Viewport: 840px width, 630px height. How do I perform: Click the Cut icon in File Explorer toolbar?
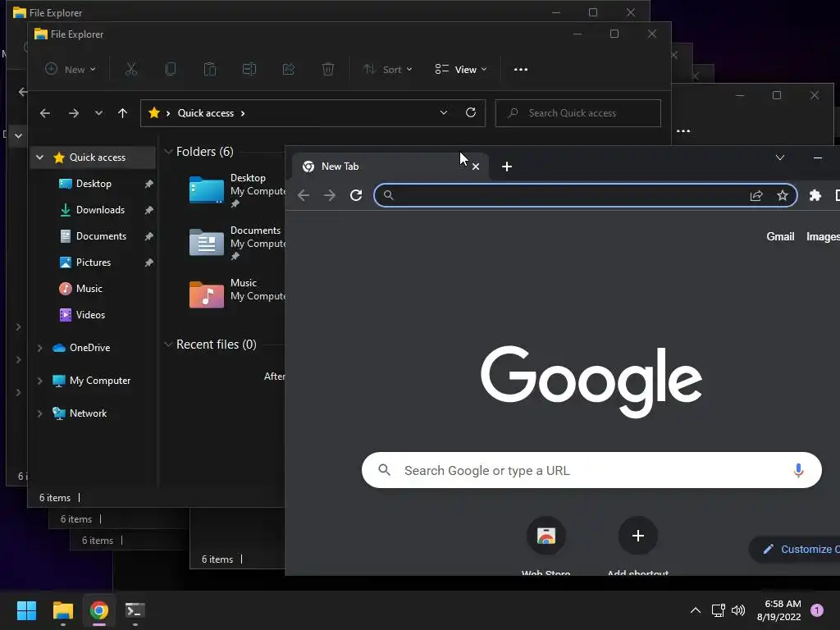131,69
